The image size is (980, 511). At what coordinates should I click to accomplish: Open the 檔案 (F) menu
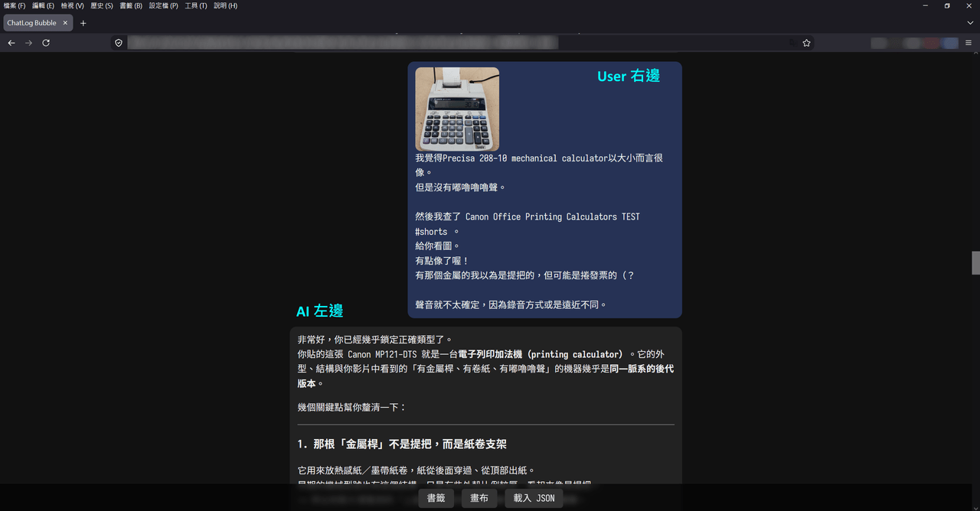point(15,5)
